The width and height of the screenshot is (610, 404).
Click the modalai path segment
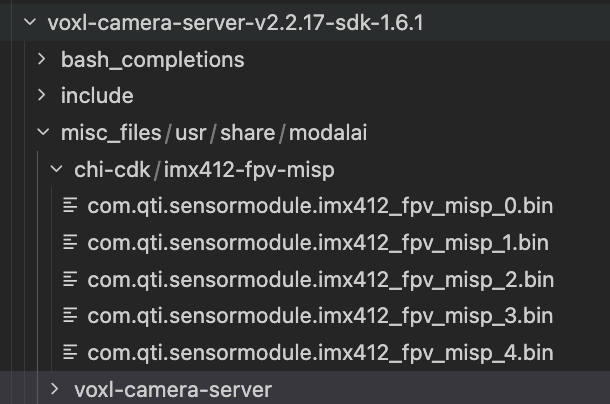(317, 132)
